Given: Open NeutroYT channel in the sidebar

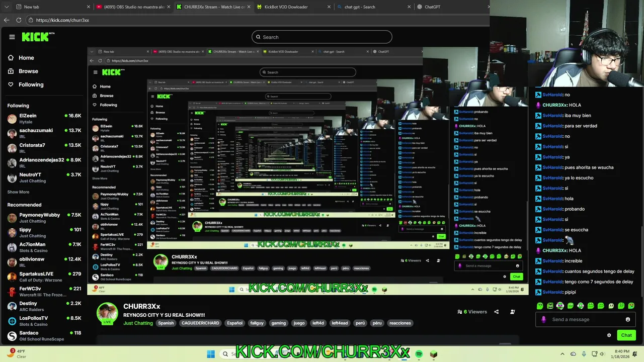Looking at the screenshot, I should point(44,177).
